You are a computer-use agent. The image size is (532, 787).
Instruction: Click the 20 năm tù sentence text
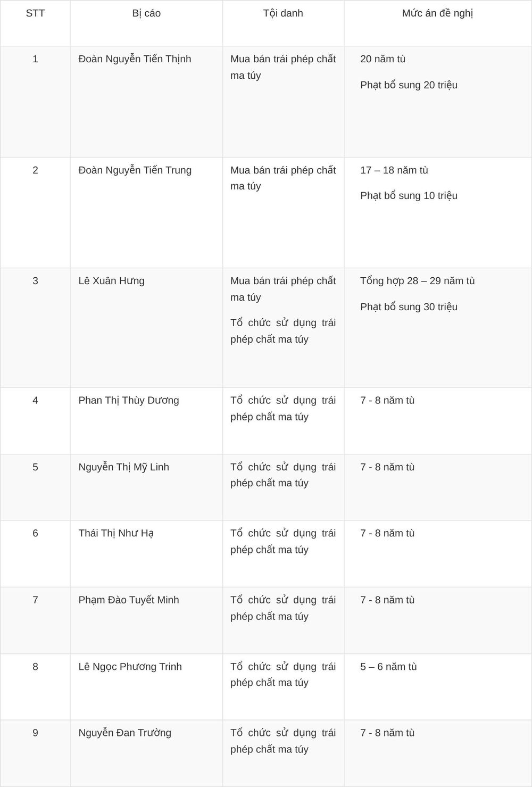tap(383, 59)
